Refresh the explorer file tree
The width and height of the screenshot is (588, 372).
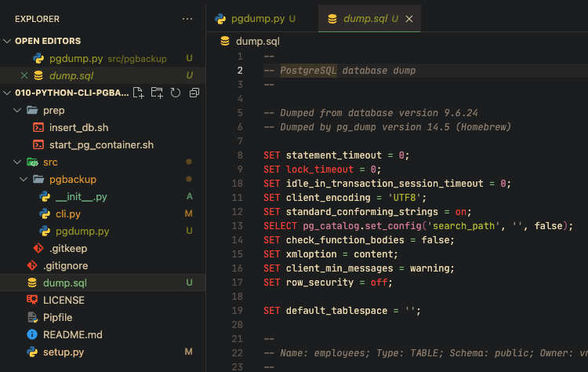pos(176,93)
